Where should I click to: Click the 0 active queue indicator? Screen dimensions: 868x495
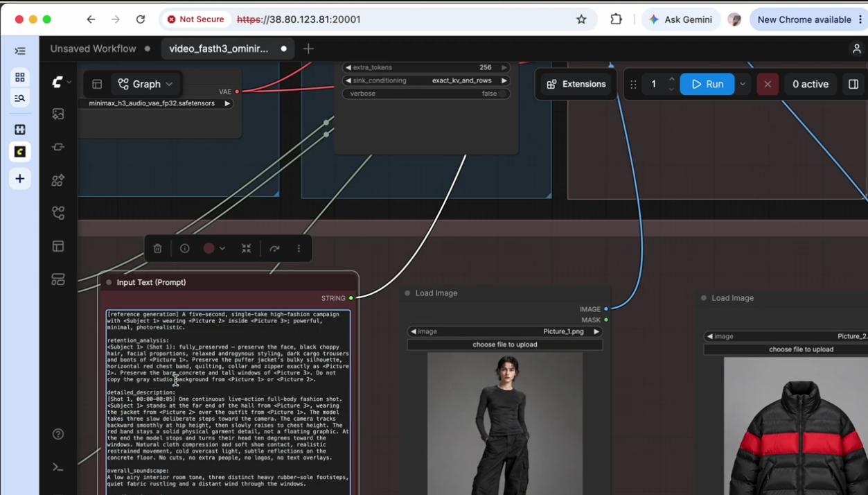[811, 84]
